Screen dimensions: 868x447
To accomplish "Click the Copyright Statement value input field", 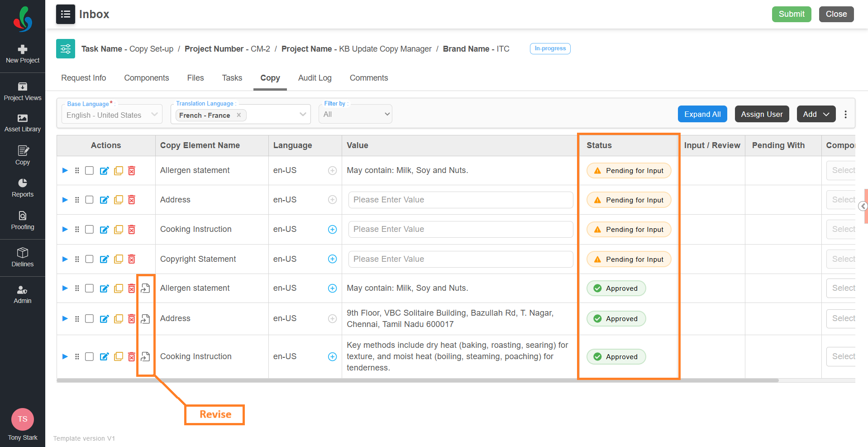I will (x=460, y=259).
